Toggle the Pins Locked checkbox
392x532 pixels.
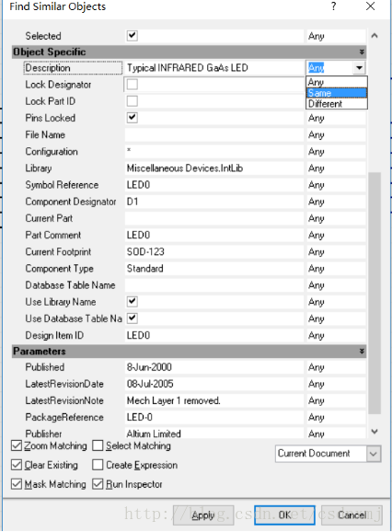pos(133,118)
